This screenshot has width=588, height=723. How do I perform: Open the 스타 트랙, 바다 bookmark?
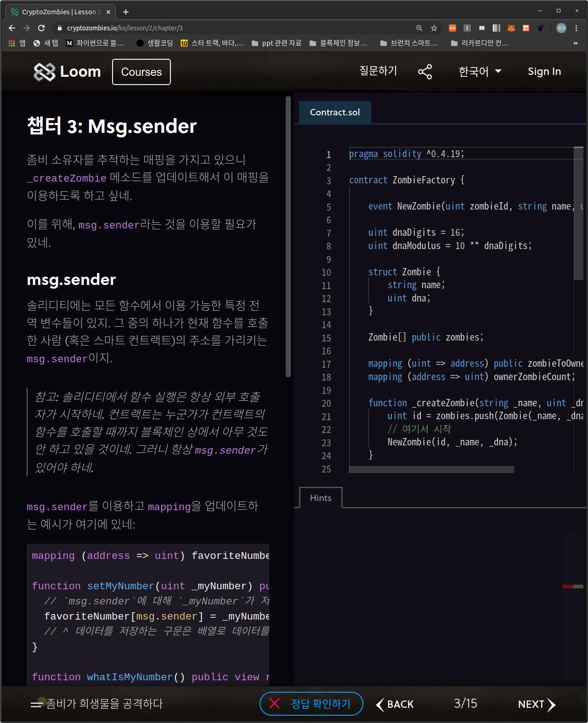(x=212, y=43)
